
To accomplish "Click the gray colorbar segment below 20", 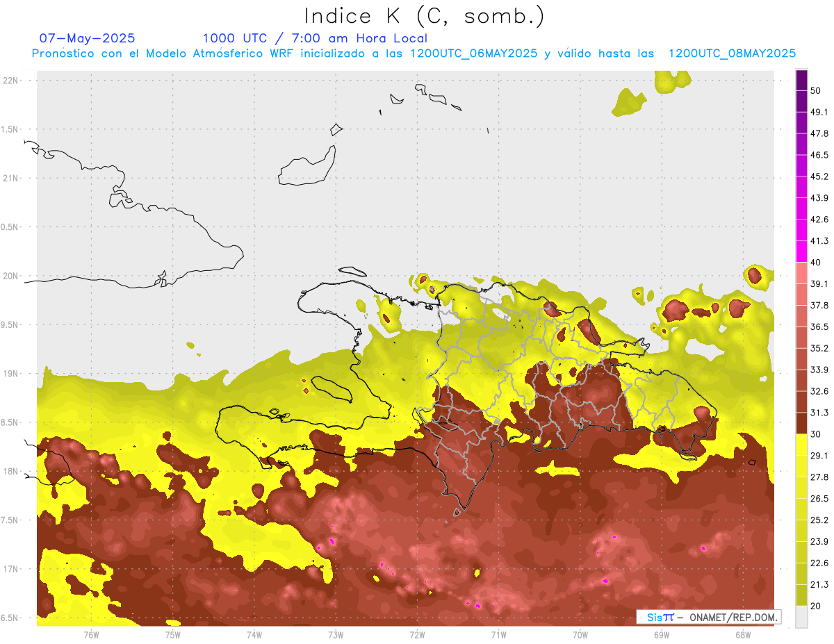I will (x=801, y=617).
